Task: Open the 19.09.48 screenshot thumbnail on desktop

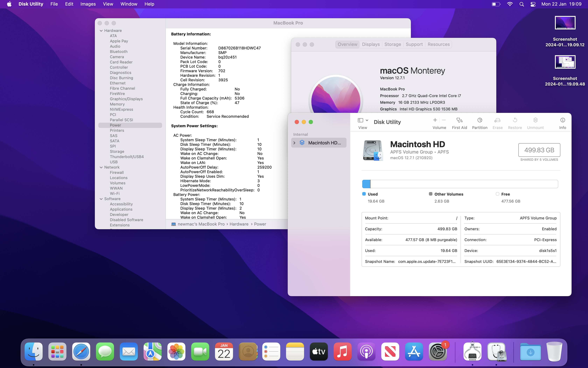Action: tap(565, 62)
